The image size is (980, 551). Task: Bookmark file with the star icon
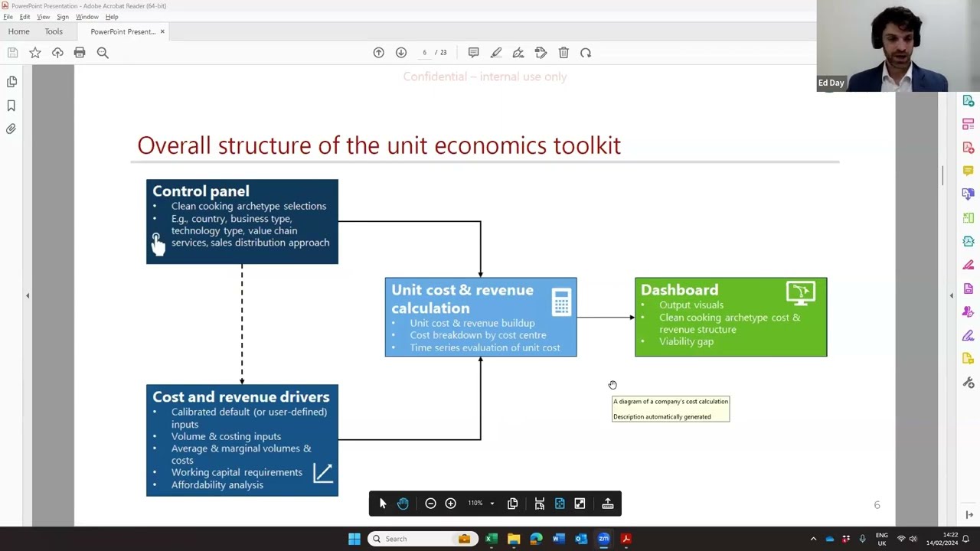click(35, 53)
